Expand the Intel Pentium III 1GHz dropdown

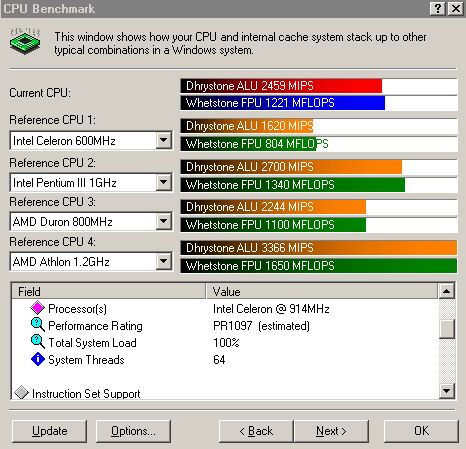[x=164, y=182]
